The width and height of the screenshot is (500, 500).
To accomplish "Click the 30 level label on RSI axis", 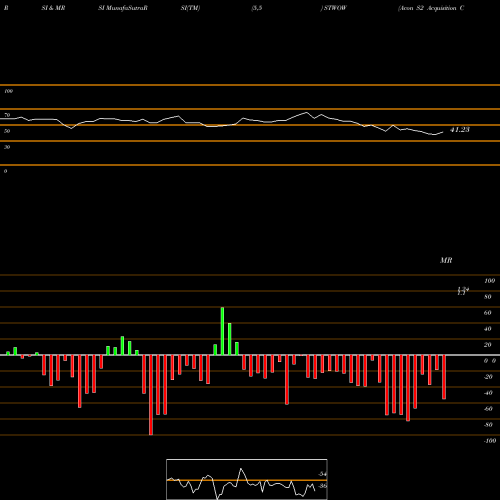I will (7, 147).
